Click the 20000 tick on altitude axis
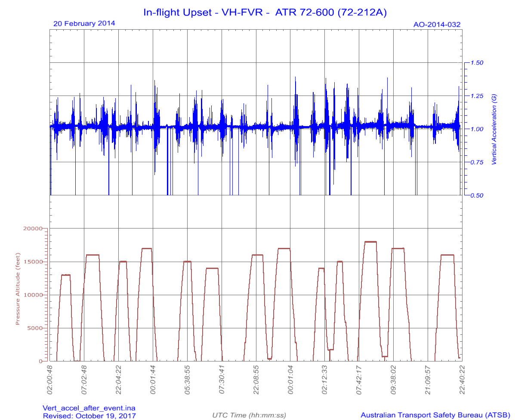Screen dimensions: 515x420 click(33, 229)
